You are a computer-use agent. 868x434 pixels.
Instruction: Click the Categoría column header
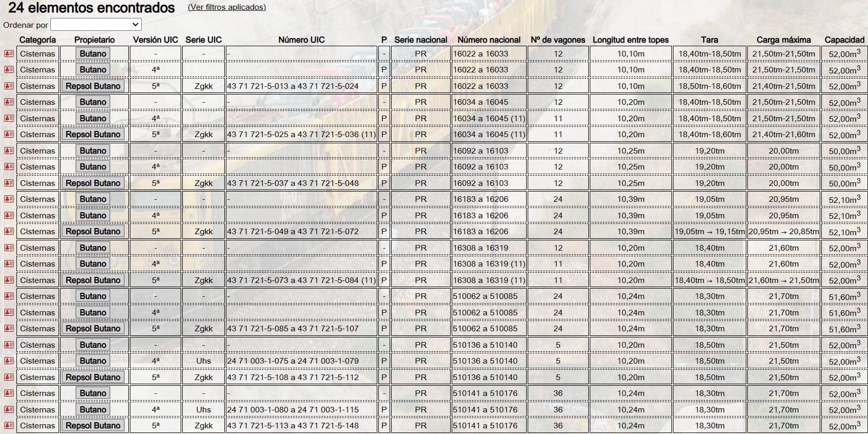tap(37, 40)
